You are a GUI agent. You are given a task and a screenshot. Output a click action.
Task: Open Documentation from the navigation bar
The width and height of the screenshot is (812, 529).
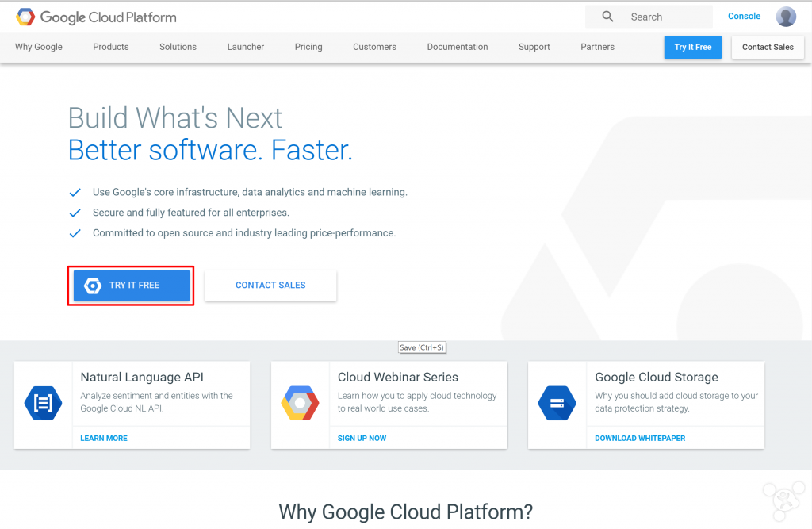(x=458, y=47)
